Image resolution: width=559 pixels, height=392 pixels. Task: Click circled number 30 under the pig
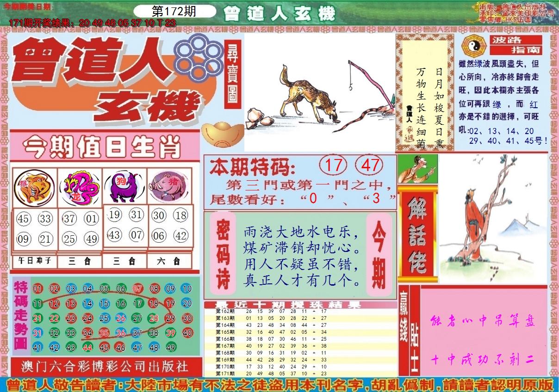159,215
